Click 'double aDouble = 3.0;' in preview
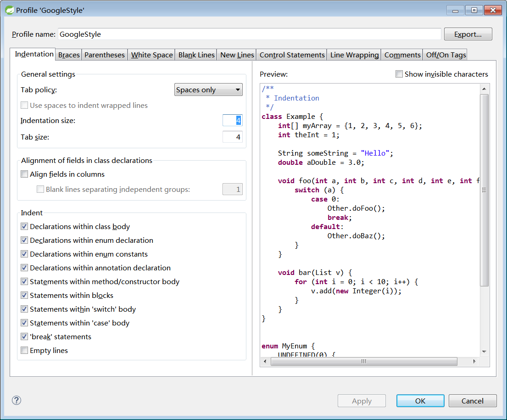Viewport: 507px width, 420px height. 321,162
